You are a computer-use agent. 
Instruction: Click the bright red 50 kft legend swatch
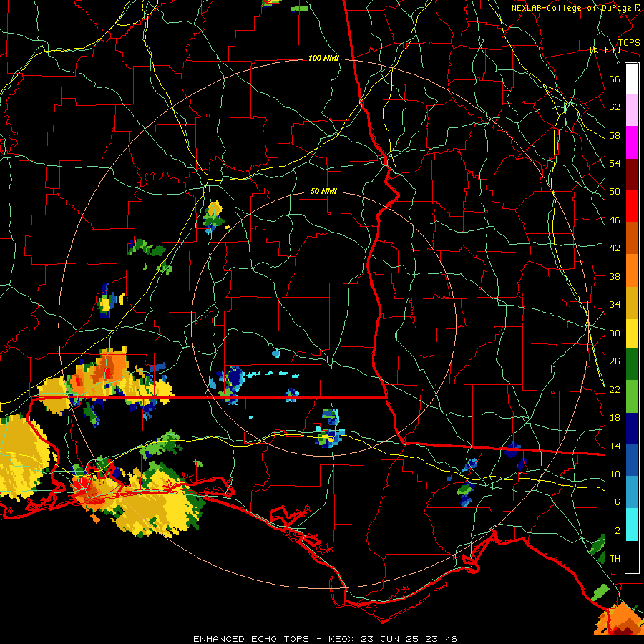pos(632,206)
